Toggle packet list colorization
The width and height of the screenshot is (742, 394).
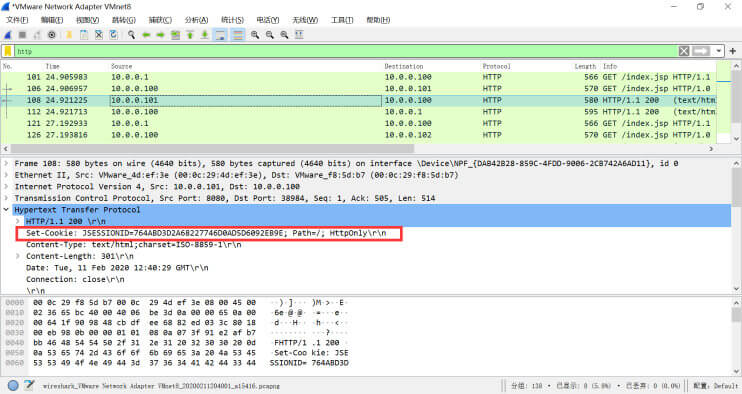coord(238,35)
